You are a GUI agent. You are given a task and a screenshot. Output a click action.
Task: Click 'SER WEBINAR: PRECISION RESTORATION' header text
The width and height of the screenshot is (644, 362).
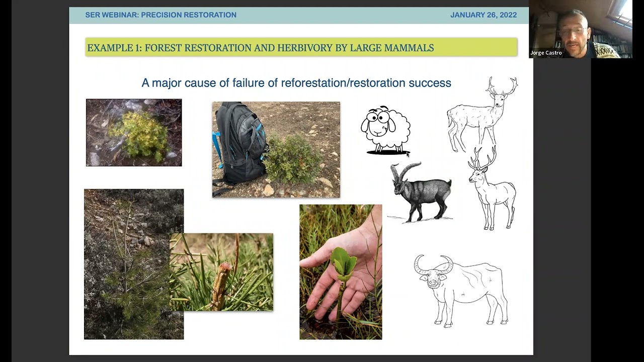tap(160, 15)
